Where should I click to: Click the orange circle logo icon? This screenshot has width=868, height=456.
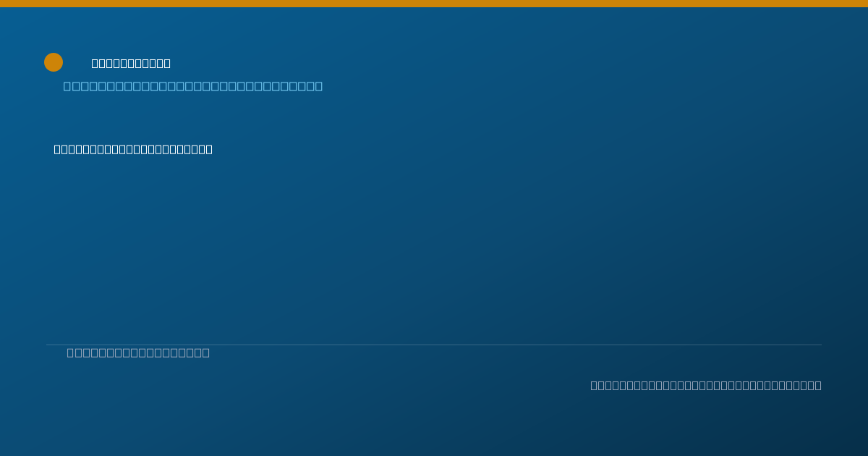[x=54, y=62]
